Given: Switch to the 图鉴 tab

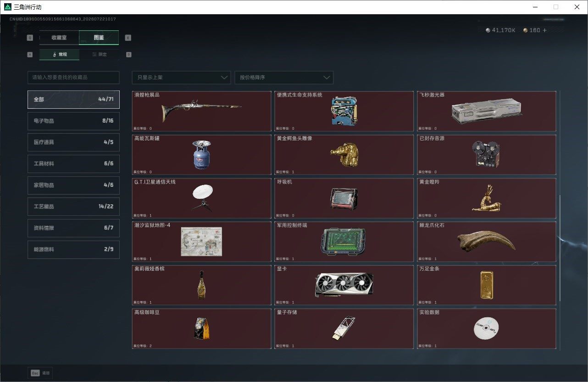Looking at the screenshot, I should pos(99,38).
